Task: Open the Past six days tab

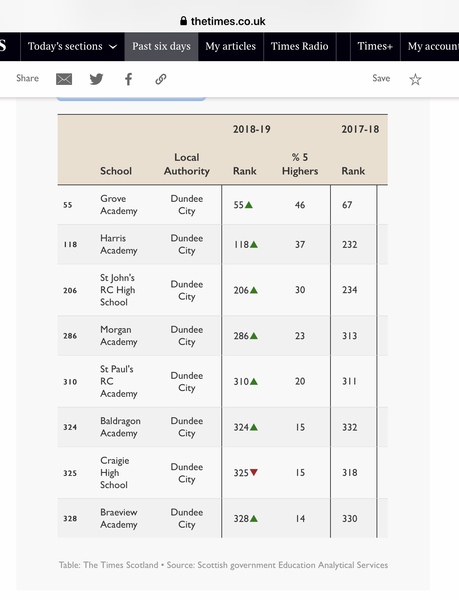Action: (161, 46)
